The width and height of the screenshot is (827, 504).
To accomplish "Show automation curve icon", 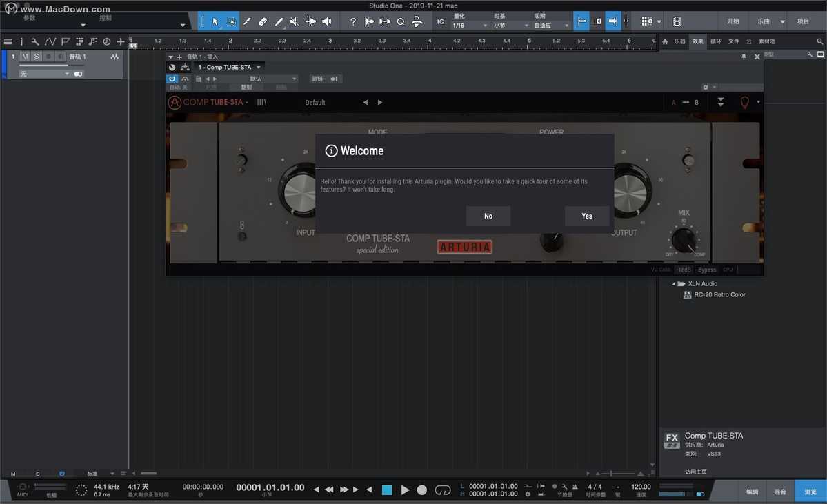I will (50, 41).
